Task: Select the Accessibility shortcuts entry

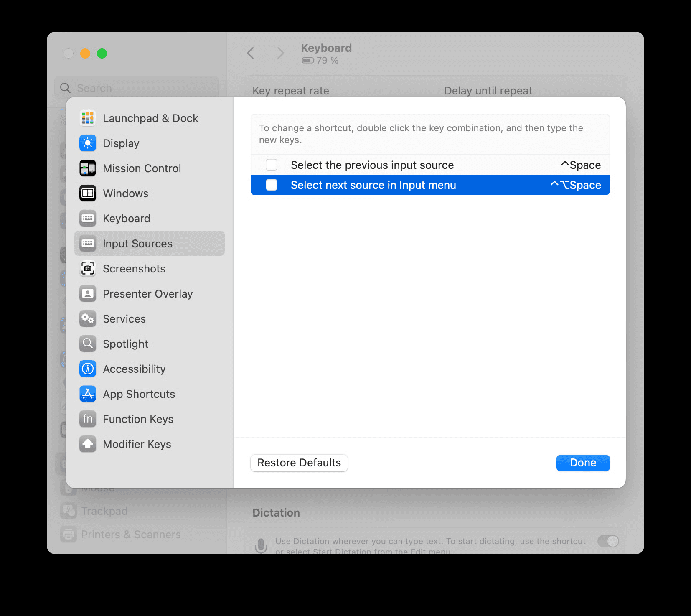Action: (134, 369)
